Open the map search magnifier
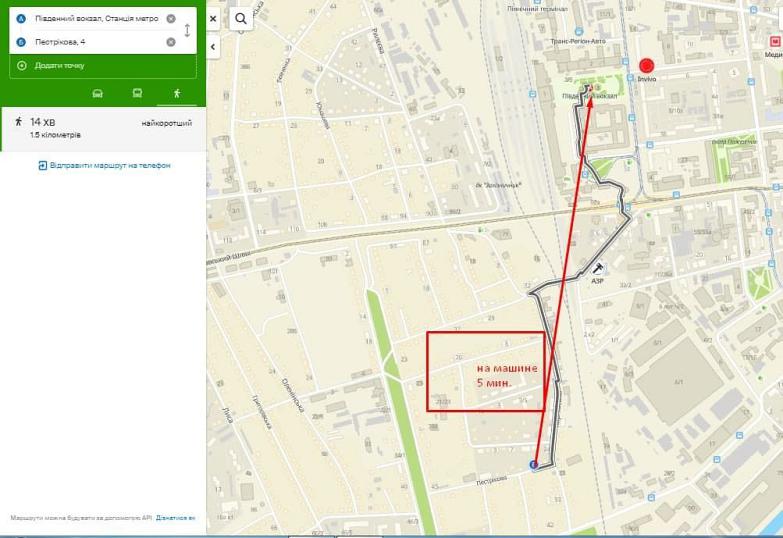The height and width of the screenshot is (538, 783). [x=241, y=19]
